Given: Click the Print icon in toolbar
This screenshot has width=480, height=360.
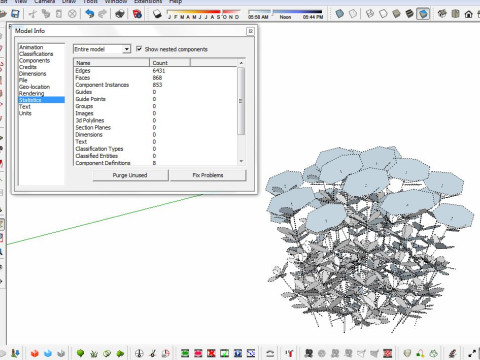Looking at the screenshot, I should click(120, 14).
